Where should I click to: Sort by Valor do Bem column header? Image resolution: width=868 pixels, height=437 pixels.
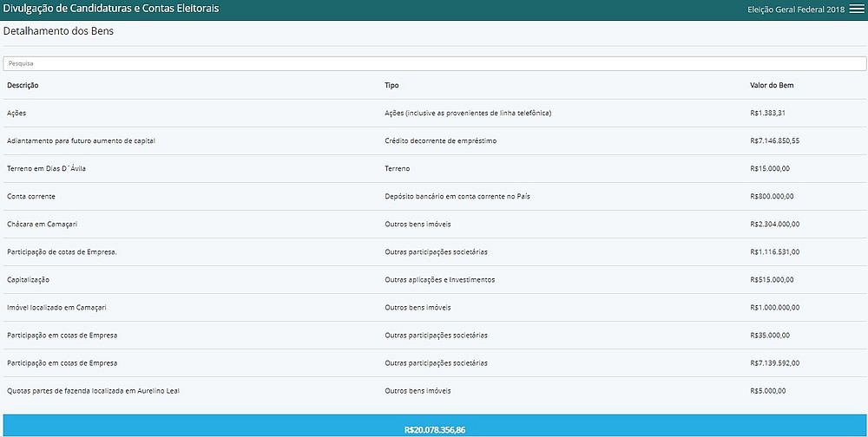(772, 85)
